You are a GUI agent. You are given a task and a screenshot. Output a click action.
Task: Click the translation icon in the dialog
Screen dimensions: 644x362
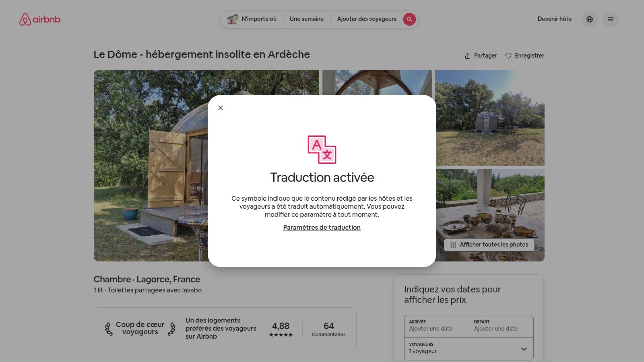(x=322, y=150)
